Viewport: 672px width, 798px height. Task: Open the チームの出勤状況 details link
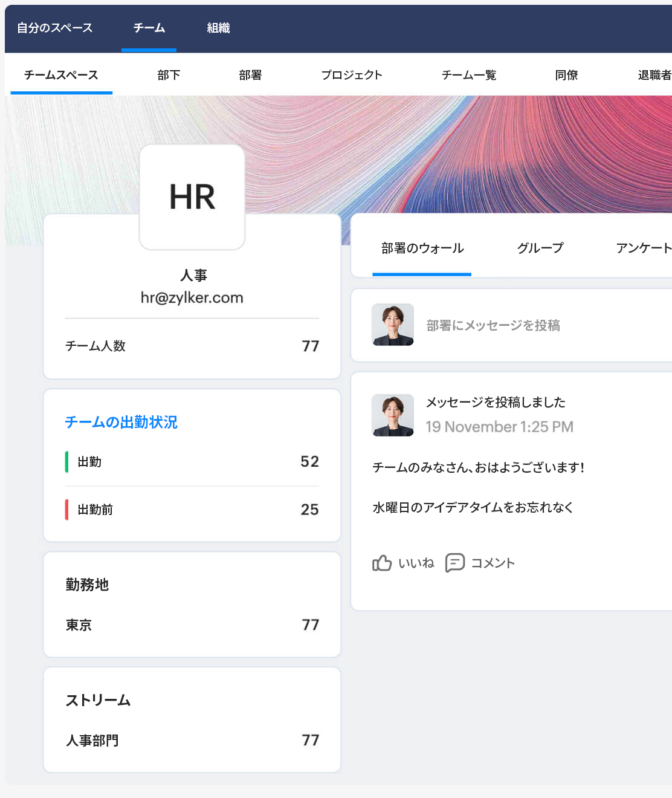(121, 423)
